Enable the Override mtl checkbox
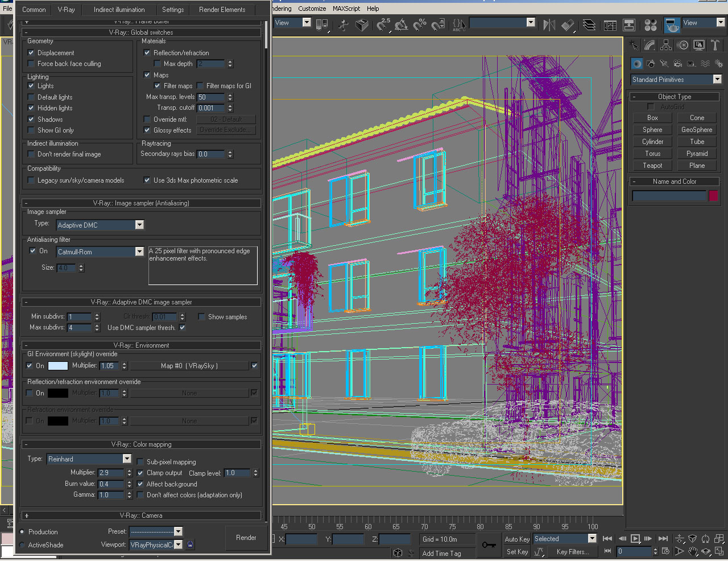Viewport: 728px width, 561px height. [147, 119]
